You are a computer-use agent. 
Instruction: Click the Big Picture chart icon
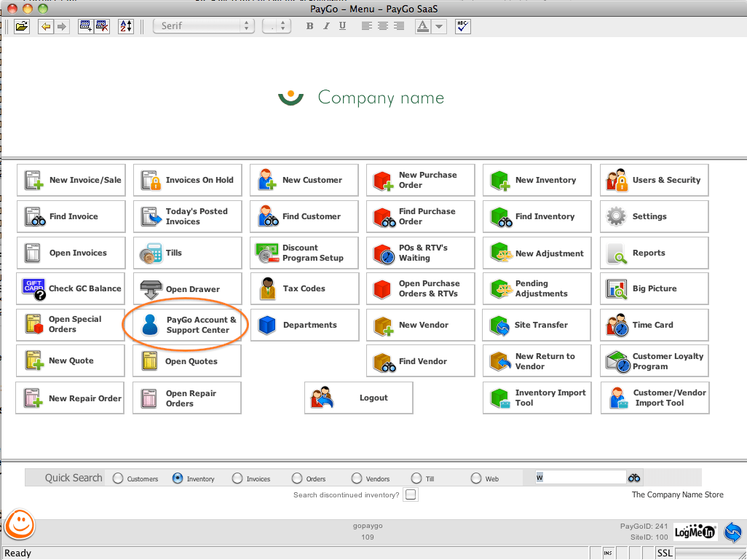(617, 289)
